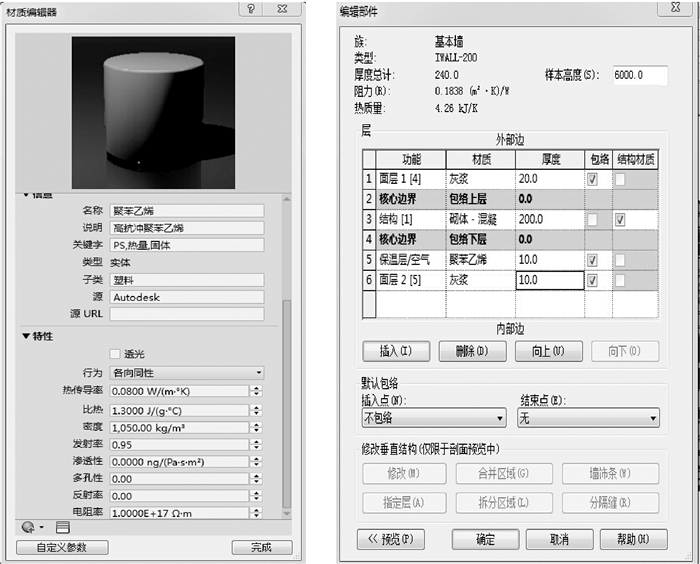Click Material Editor help question mark
Image resolution: width=700 pixels, height=564 pixels.
pos(251,9)
